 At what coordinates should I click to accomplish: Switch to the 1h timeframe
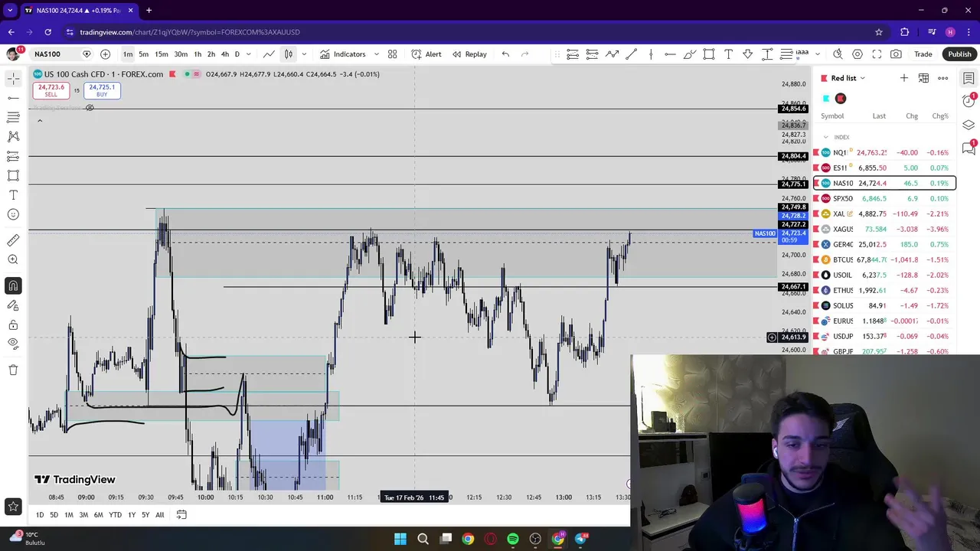(x=198, y=54)
